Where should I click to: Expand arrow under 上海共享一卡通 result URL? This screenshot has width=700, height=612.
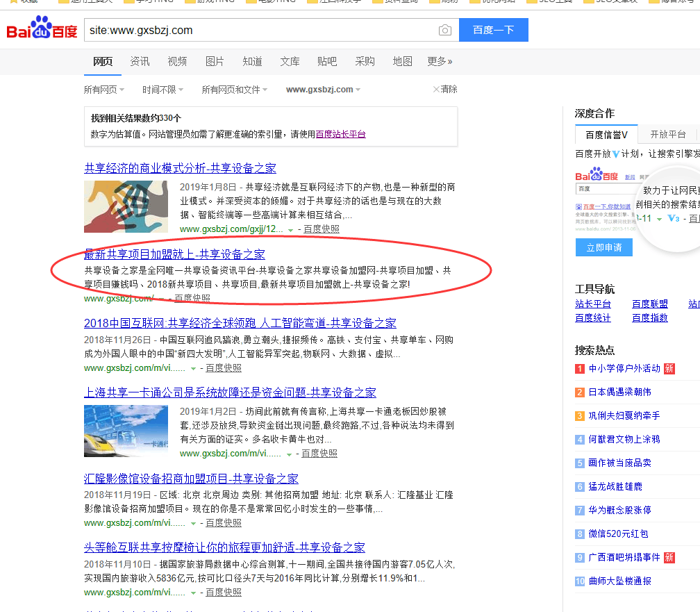tap(289, 454)
